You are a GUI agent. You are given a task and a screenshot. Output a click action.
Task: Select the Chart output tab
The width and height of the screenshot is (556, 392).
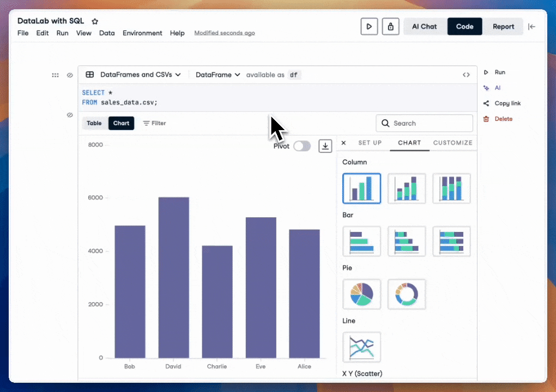[121, 123]
